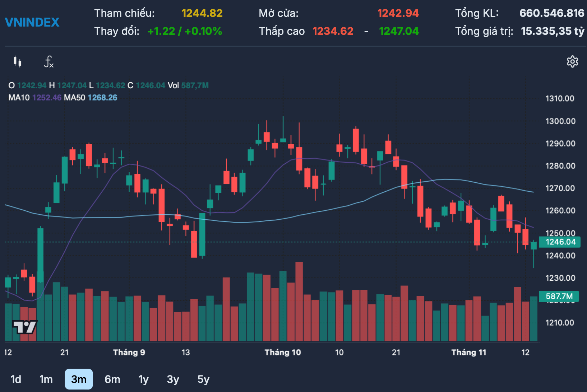The image size is (587, 392).
Task: Switch to the 5y timeframe
Action: (x=203, y=379)
